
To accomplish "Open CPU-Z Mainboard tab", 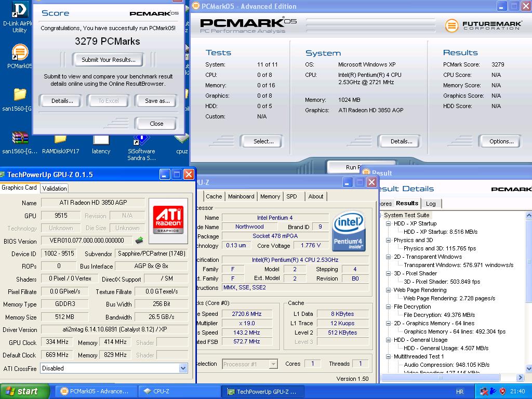I will coord(241,196).
